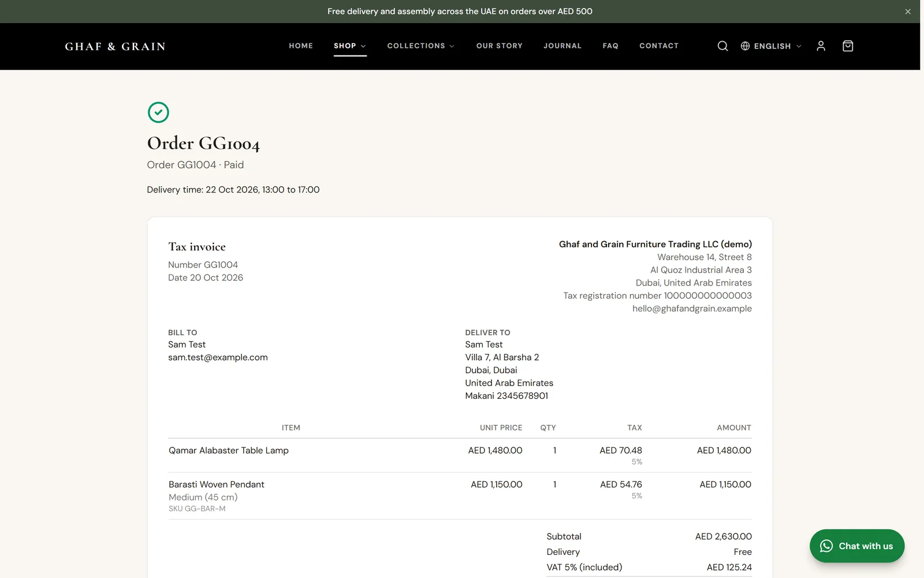Click the Delivery time text
The height and width of the screenshot is (578, 924).
click(233, 190)
